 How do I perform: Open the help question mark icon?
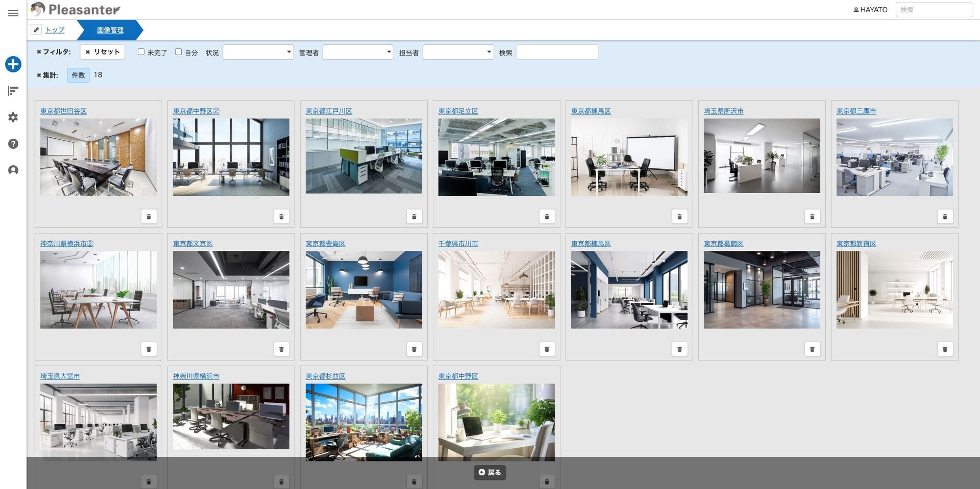13,144
